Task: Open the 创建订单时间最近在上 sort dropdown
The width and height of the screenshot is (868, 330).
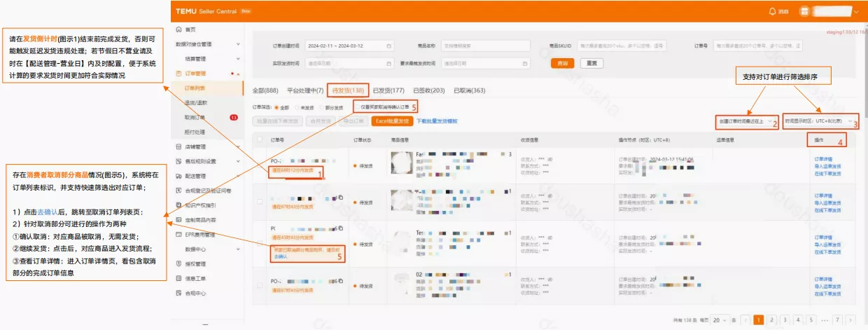Action: click(x=745, y=121)
